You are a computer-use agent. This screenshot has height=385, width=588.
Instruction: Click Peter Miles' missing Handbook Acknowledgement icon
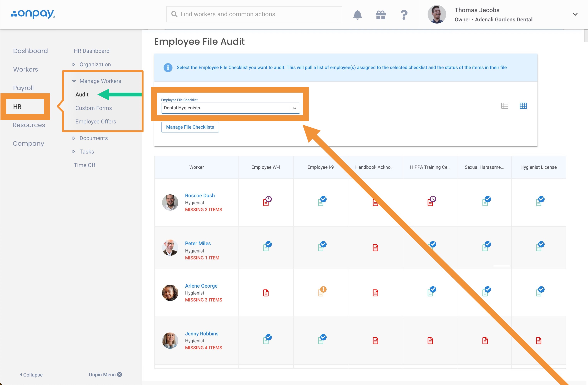pyautogui.click(x=375, y=248)
